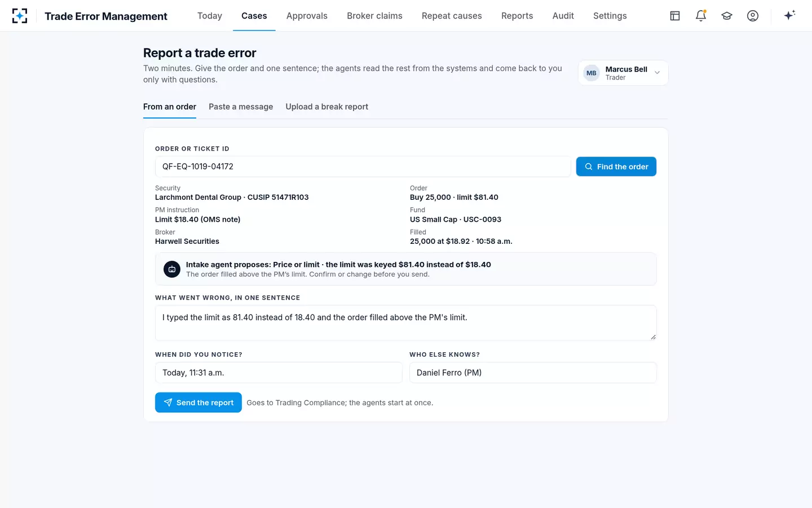Click the Trade Error Management logo icon

(x=20, y=16)
